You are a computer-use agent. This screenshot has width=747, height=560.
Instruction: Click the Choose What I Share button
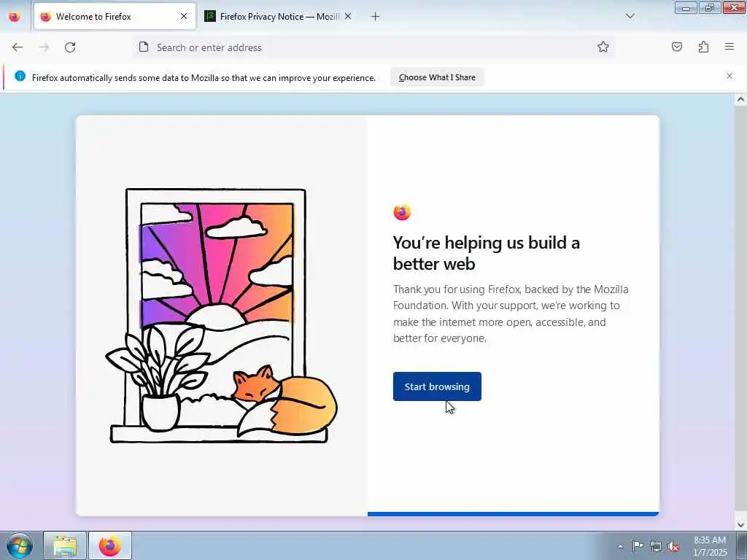click(437, 77)
